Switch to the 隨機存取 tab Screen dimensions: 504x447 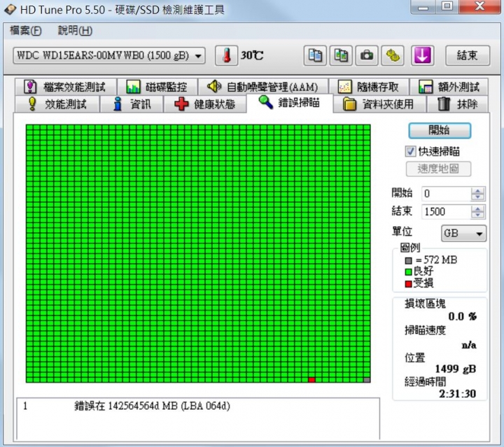pyautogui.click(x=369, y=87)
